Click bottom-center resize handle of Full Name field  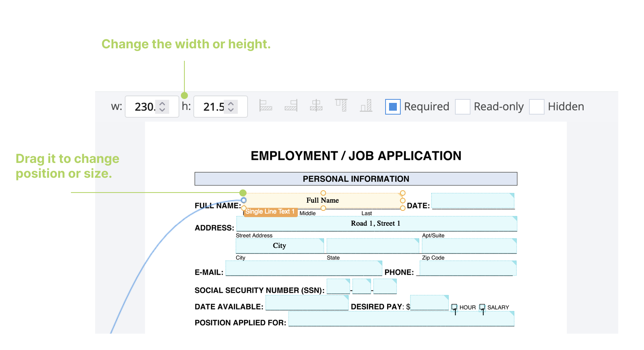click(323, 208)
